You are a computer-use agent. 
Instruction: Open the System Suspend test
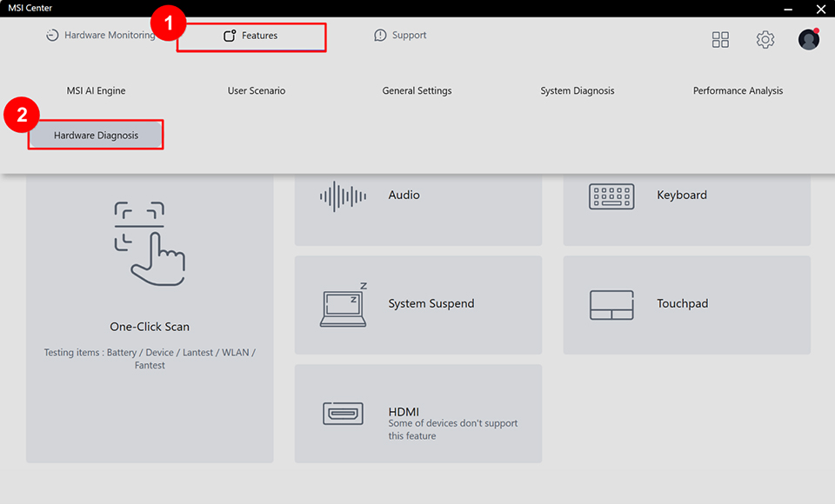pos(418,305)
